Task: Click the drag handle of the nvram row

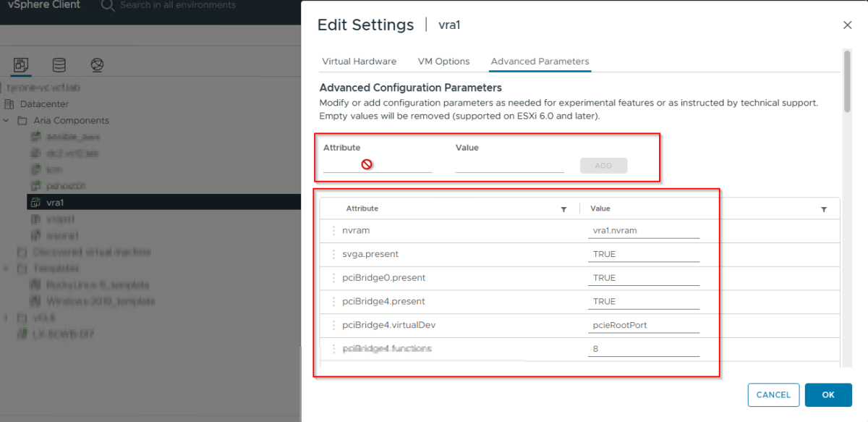Action: pyautogui.click(x=333, y=231)
